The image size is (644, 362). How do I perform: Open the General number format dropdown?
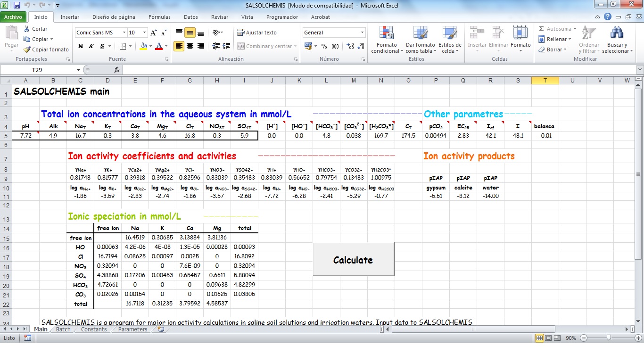click(x=363, y=33)
